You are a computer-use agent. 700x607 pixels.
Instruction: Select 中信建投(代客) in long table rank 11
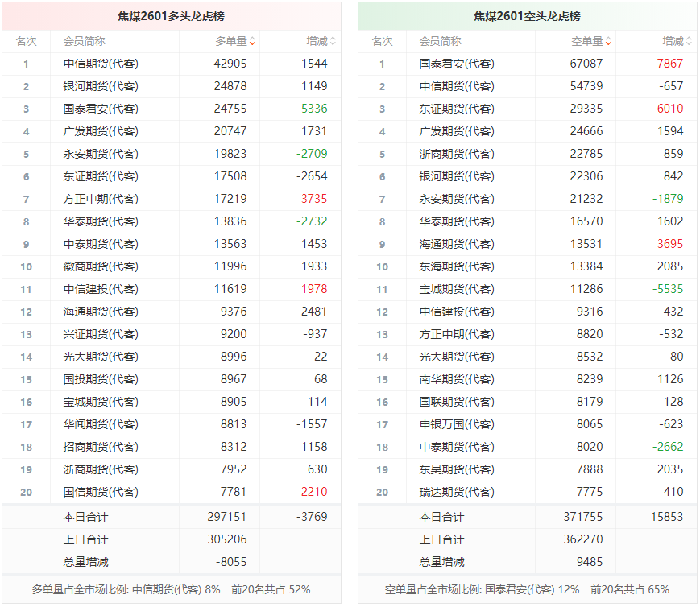point(101,289)
